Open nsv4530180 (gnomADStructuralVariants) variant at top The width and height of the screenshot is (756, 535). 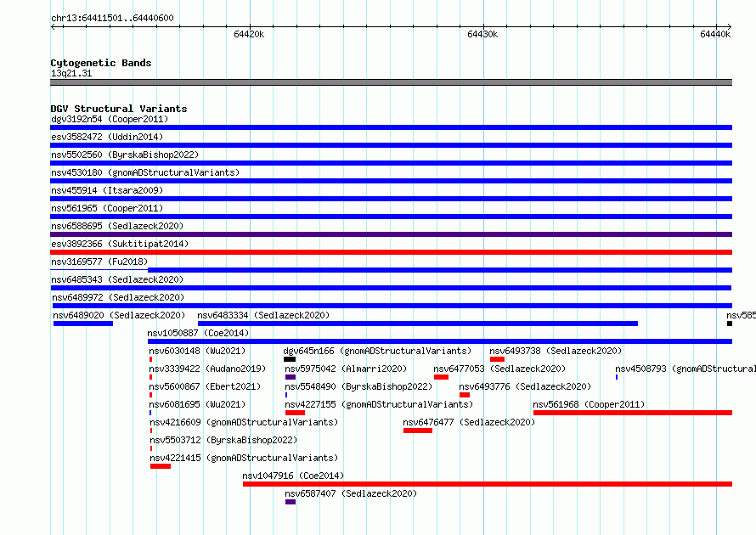pos(145,172)
